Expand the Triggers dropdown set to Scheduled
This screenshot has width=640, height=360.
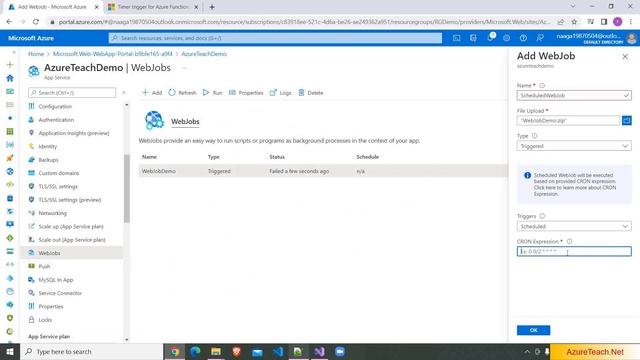click(574, 226)
